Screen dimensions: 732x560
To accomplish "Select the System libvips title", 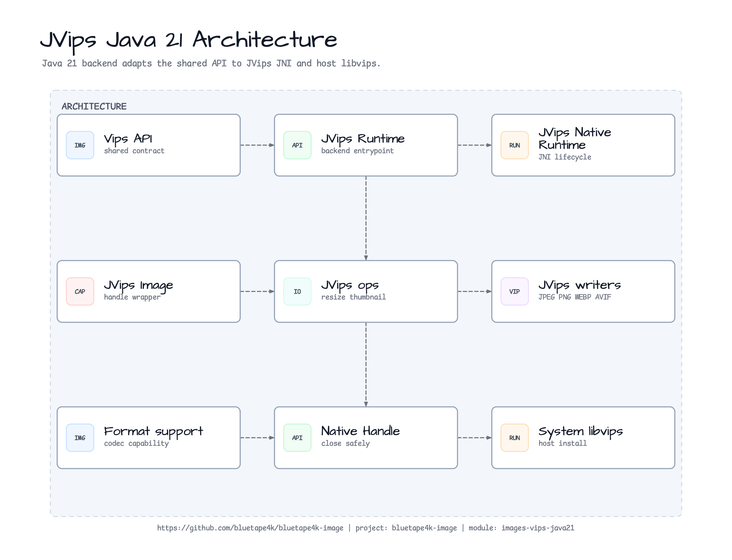I will coord(580,432).
